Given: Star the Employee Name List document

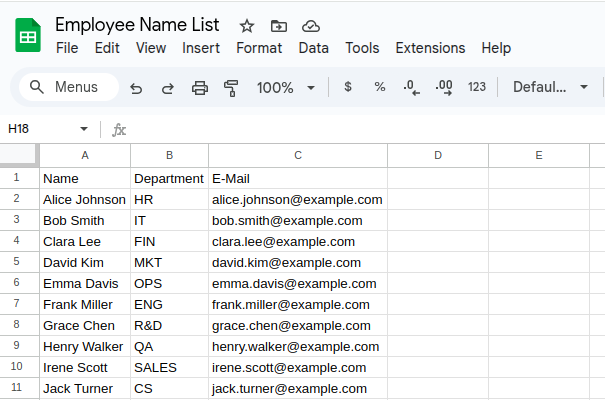Looking at the screenshot, I should (x=247, y=26).
